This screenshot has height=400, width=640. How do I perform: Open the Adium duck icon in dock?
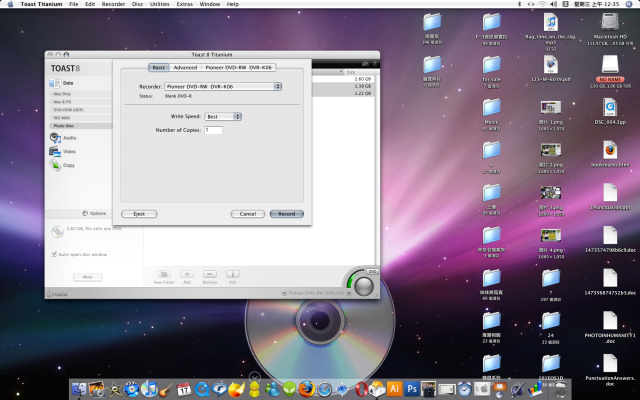tap(254, 389)
